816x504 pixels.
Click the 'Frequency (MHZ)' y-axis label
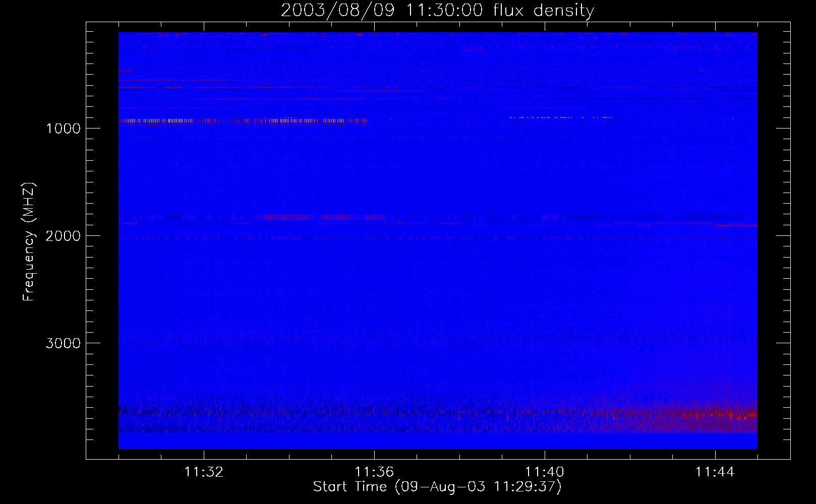coord(29,242)
